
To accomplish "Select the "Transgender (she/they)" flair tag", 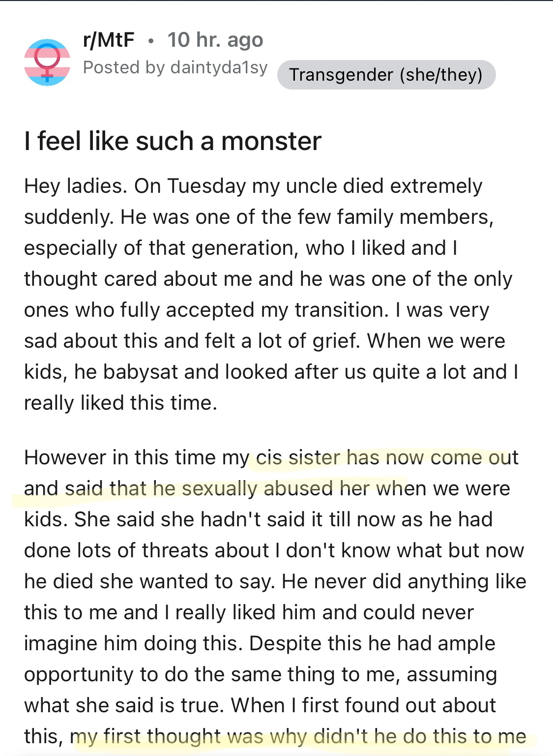I will click(x=386, y=75).
